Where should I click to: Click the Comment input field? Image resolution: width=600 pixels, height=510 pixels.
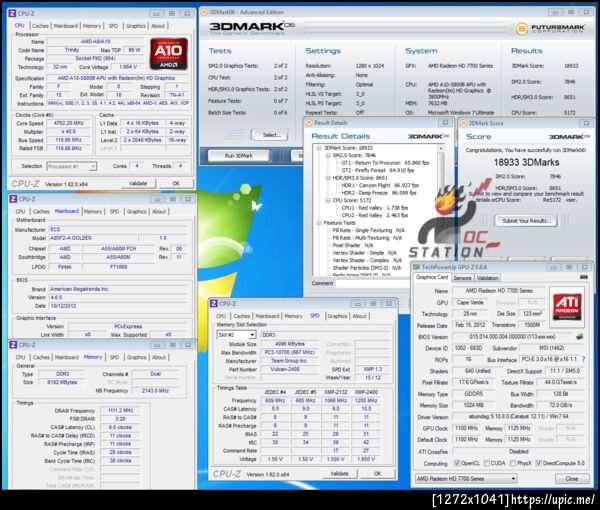pyautogui.click(x=373, y=284)
